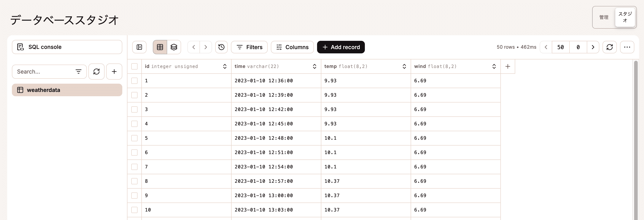The height and width of the screenshot is (220, 644).
Task: Sort by id column
Action: point(225,66)
